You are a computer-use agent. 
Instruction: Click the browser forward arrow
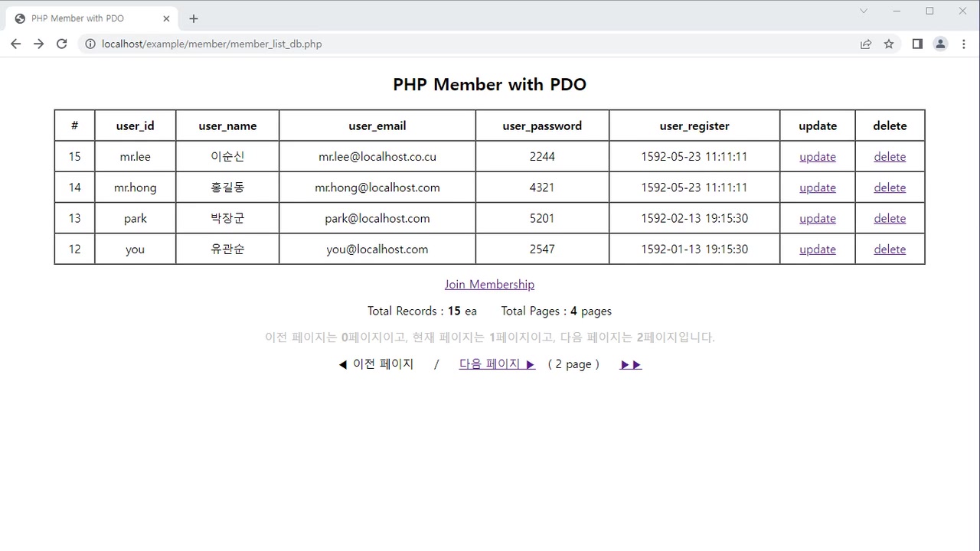click(x=38, y=44)
